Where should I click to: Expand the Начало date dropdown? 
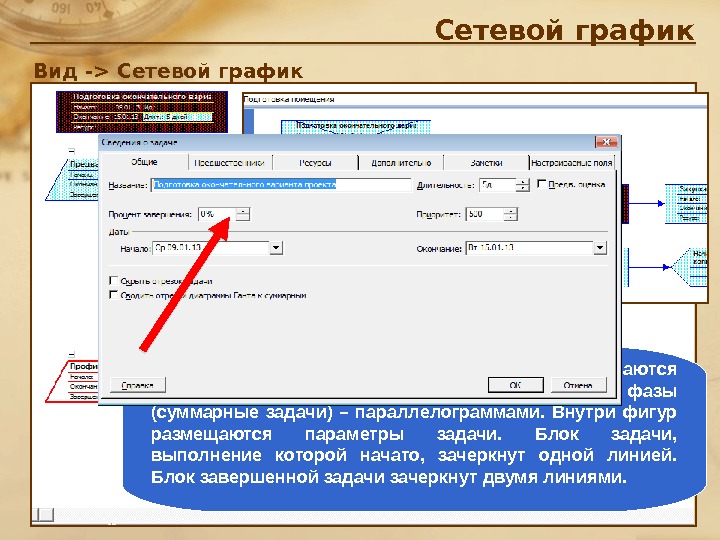(276, 248)
